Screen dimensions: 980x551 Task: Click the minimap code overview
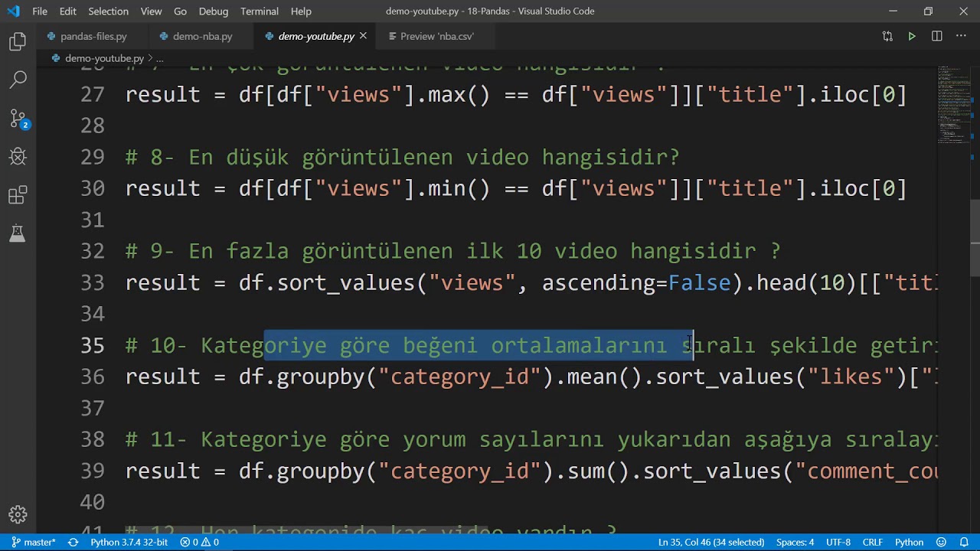[952, 105]
